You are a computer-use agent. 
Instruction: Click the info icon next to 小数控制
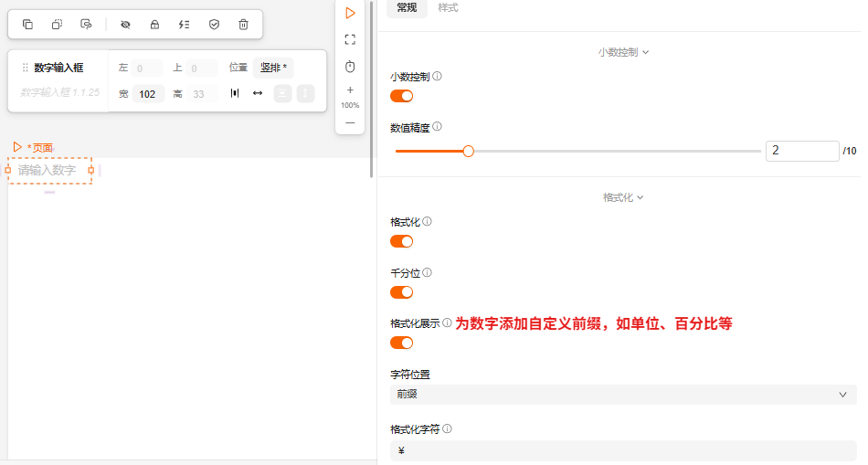pos(438,76)
